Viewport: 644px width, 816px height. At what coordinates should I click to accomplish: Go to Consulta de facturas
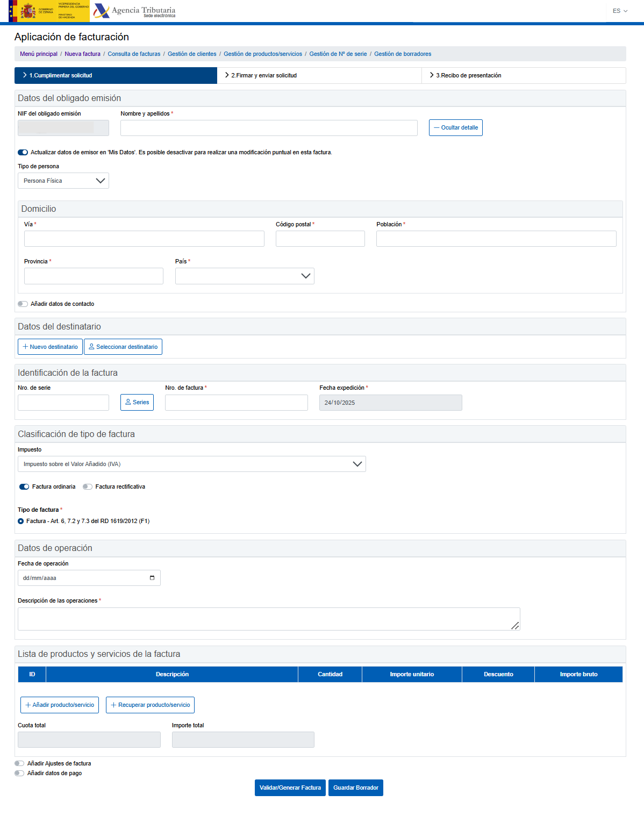pos(134,54)
